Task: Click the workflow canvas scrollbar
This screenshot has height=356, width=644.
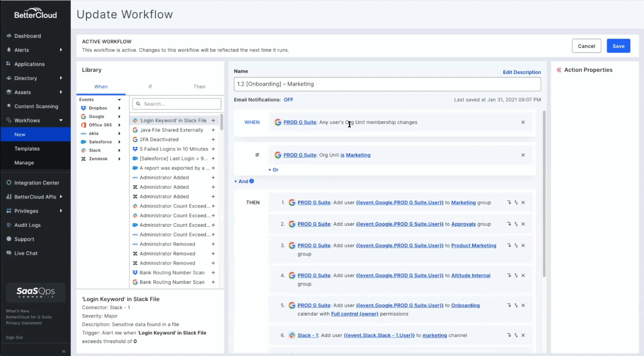Action: (544, 194)
